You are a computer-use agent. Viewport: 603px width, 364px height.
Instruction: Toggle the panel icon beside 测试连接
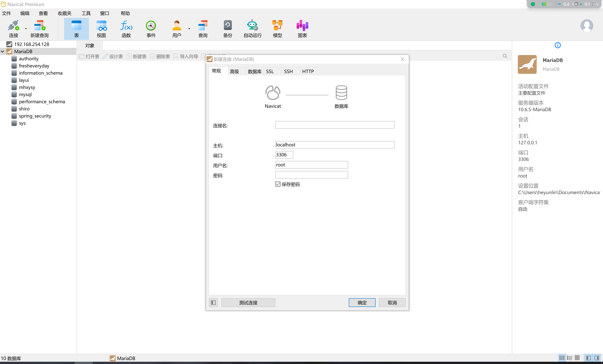click(x=213, y=303)
